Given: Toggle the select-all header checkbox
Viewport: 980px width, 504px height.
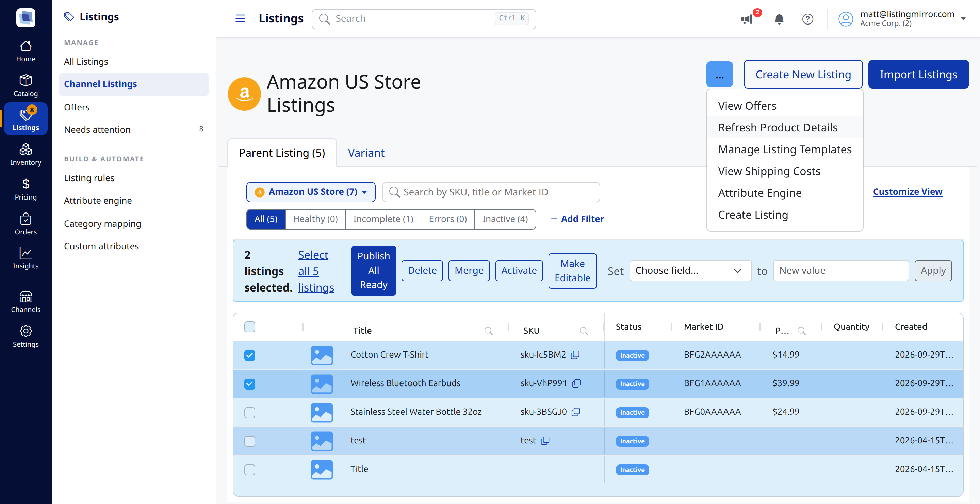Looking at the screenshot, I should click(249, 327).
